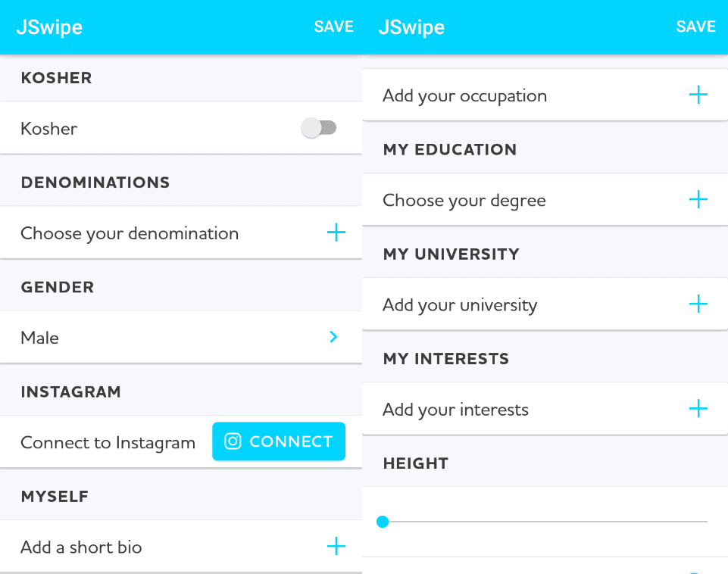
Task: Tap plus icon beside Choose your degree
Action: pyautogui.click(x=698, y=199)
